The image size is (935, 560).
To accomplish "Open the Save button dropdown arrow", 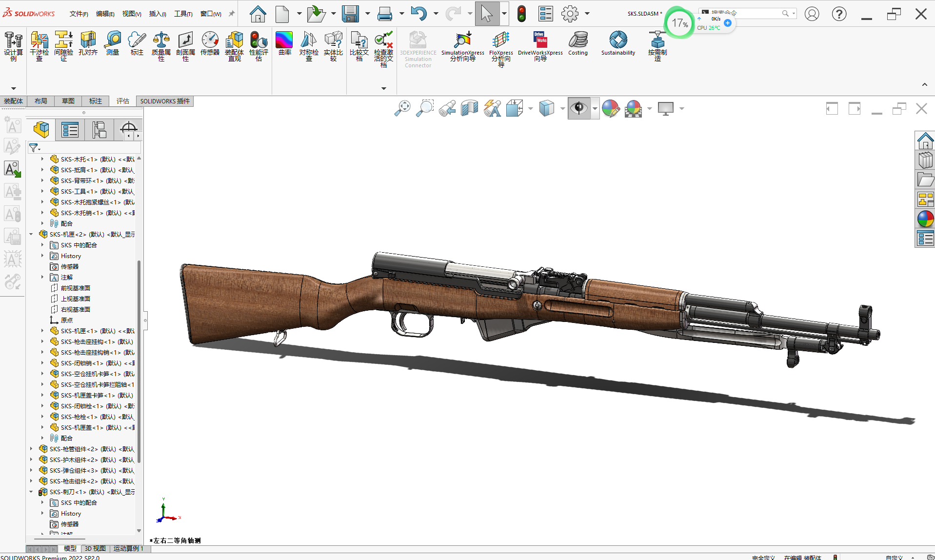I will (367, 14).
